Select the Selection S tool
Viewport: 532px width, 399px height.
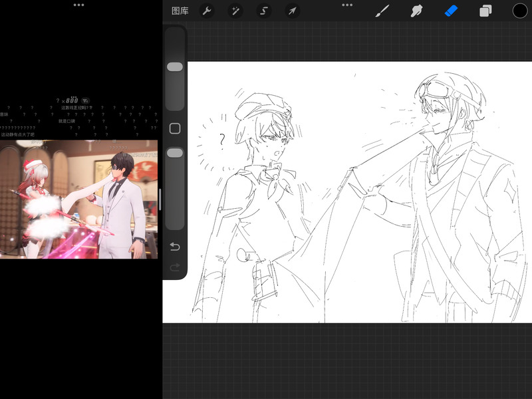[x=263, y=11]
